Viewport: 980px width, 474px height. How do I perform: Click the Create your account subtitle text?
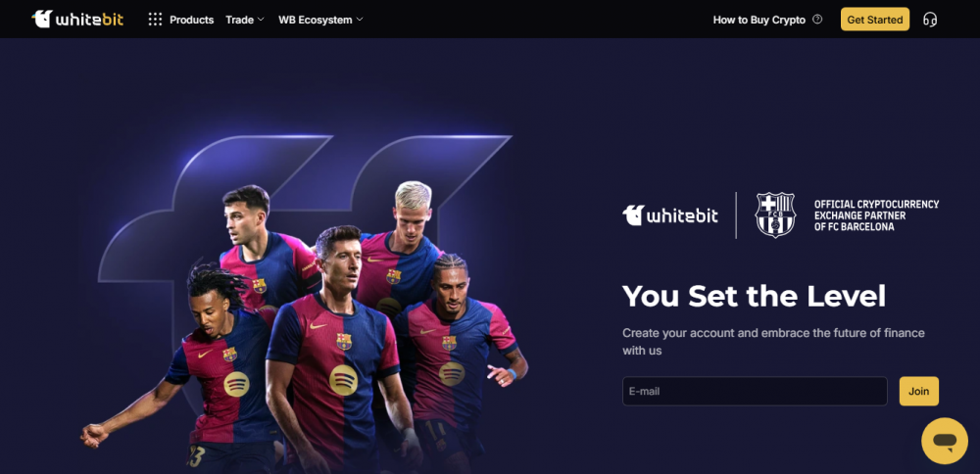click(774, 342)
